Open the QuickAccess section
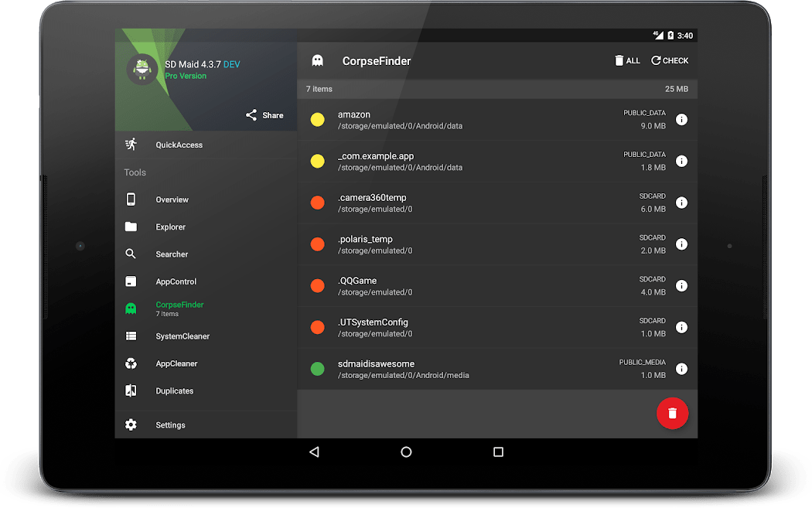Screen dimensions: 812x508 click(x=179, y=145)
